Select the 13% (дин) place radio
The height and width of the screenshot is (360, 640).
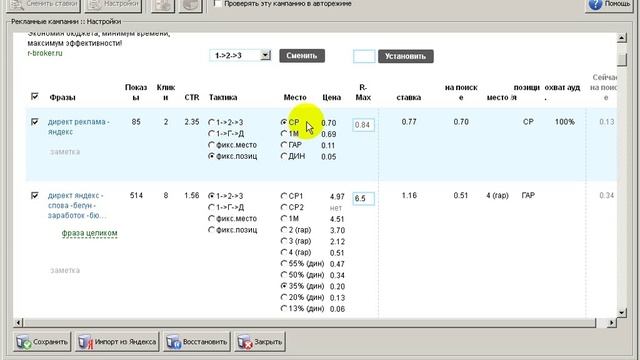(x=284, y=309)
